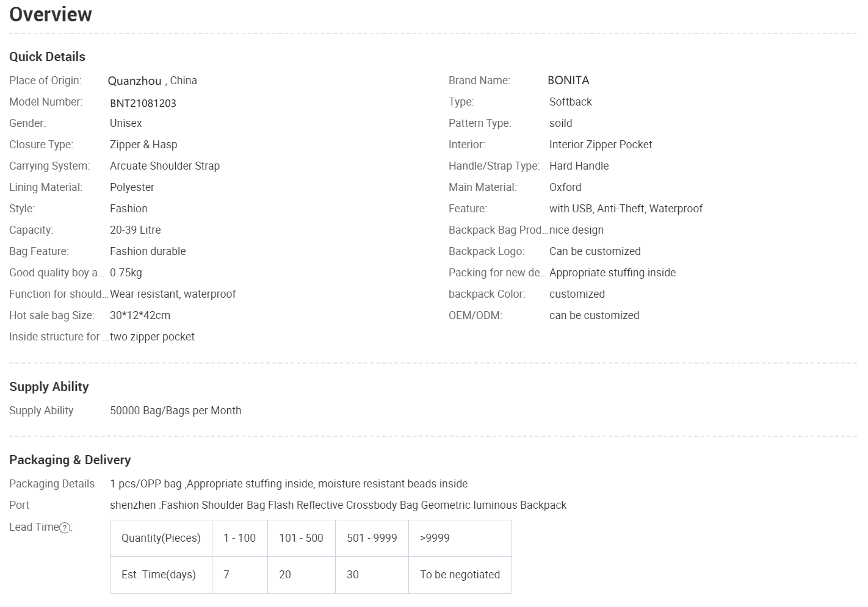Click the Quick Details section heading
This screenshot has width=868, height=607.
coord(47,57)
